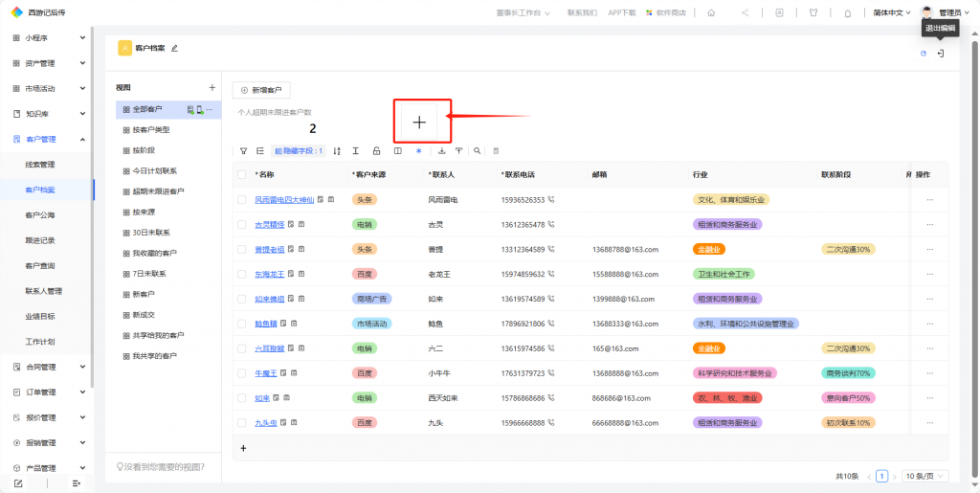Click 新增客户 button

(261, 90)
